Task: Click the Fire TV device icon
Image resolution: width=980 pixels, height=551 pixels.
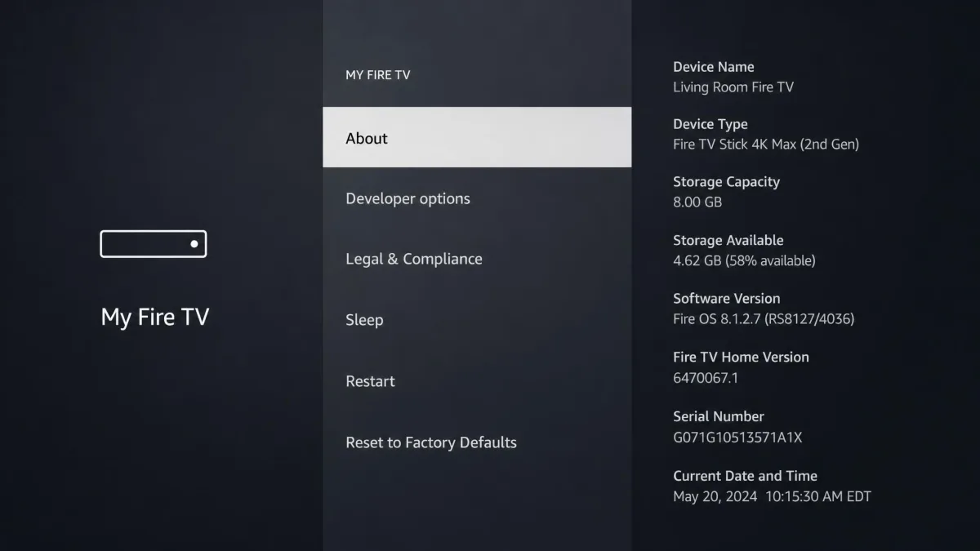Action: tap(154, 244)
